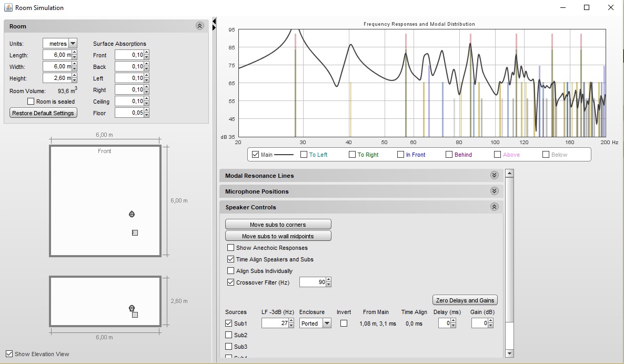The height and width of the screenshot is (364, 624).
Task: Click the Left absorption field
Action: click(129, 78)
